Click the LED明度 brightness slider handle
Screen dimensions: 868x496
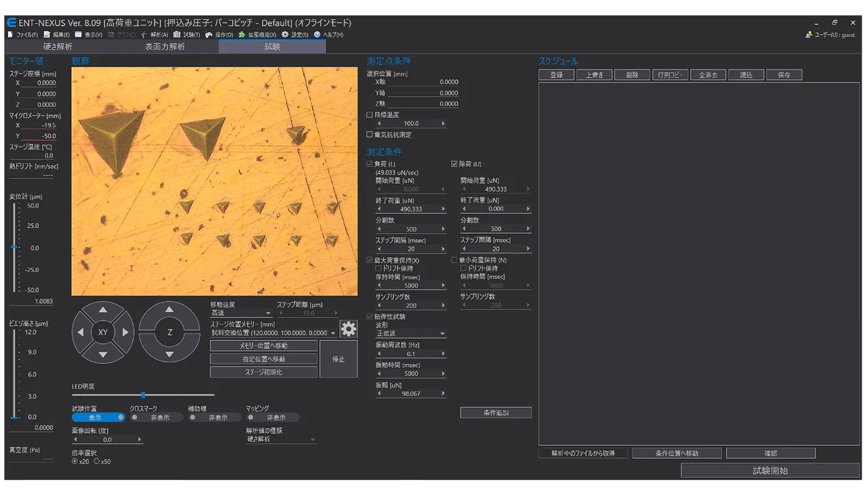coord(143,394)
